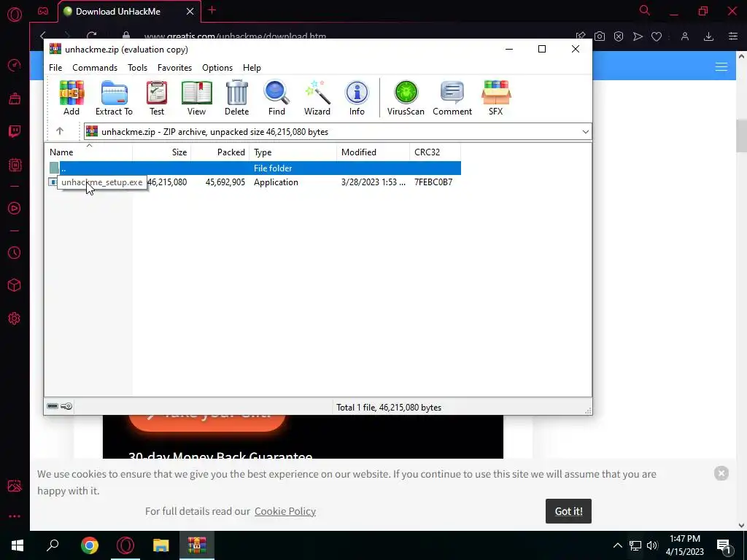Open Chrome from the taskbar
Screen dimensions: 747x560
[89, 545]
